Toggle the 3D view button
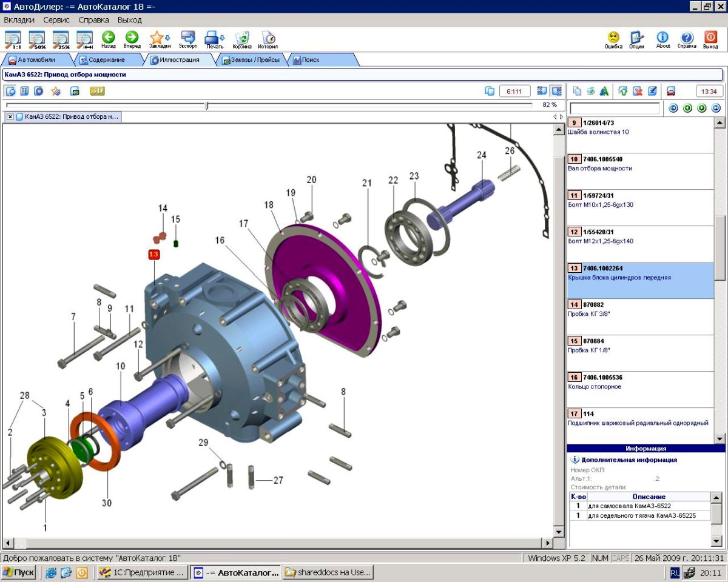The width and height of the screenshot is (728, 582). pos(97,92)
